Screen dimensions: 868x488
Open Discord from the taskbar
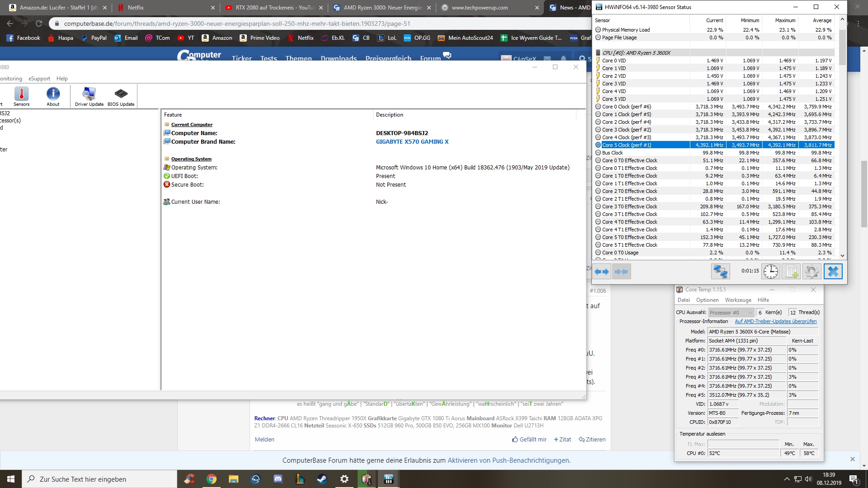(x=278, y=479)
